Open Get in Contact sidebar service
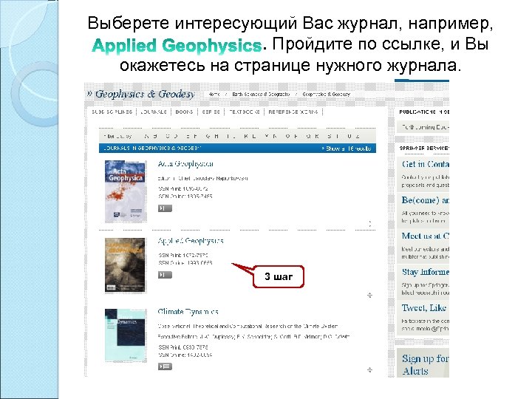Screen dimensions: 532x399 (x=425, y=164)
